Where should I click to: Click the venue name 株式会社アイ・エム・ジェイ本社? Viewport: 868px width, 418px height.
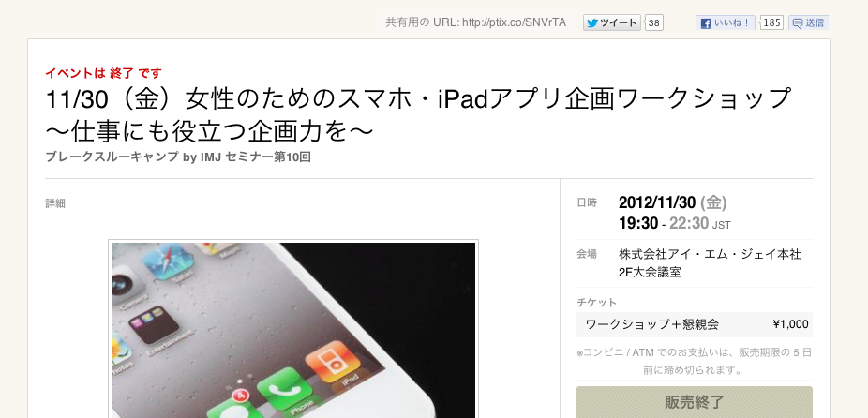(710, 255)
